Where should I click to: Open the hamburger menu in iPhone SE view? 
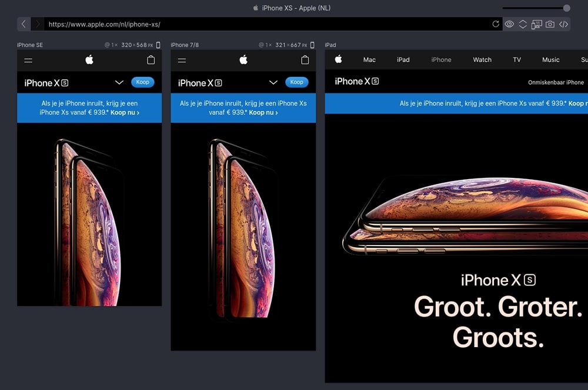click(x=28, y=60)
